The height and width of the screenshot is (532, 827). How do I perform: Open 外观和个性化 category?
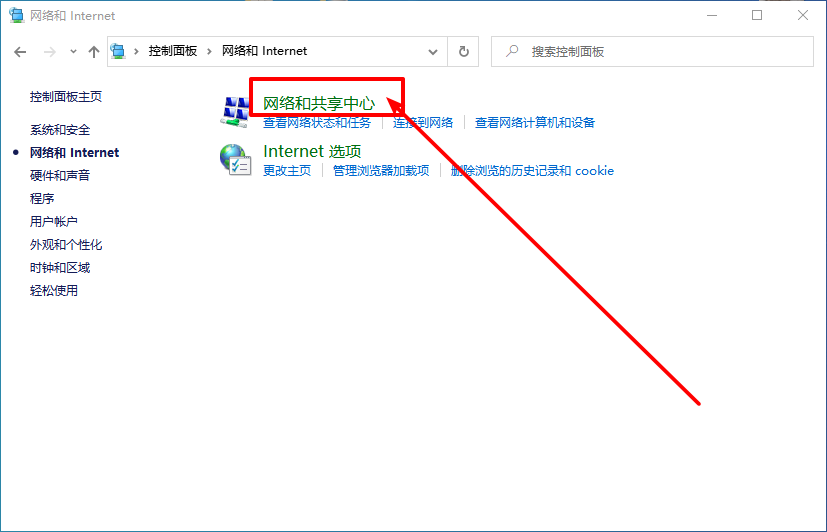click(x=66, y=245)
